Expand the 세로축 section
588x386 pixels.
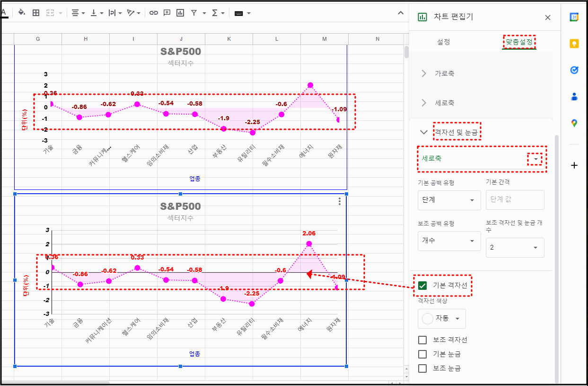coord(481,103)
